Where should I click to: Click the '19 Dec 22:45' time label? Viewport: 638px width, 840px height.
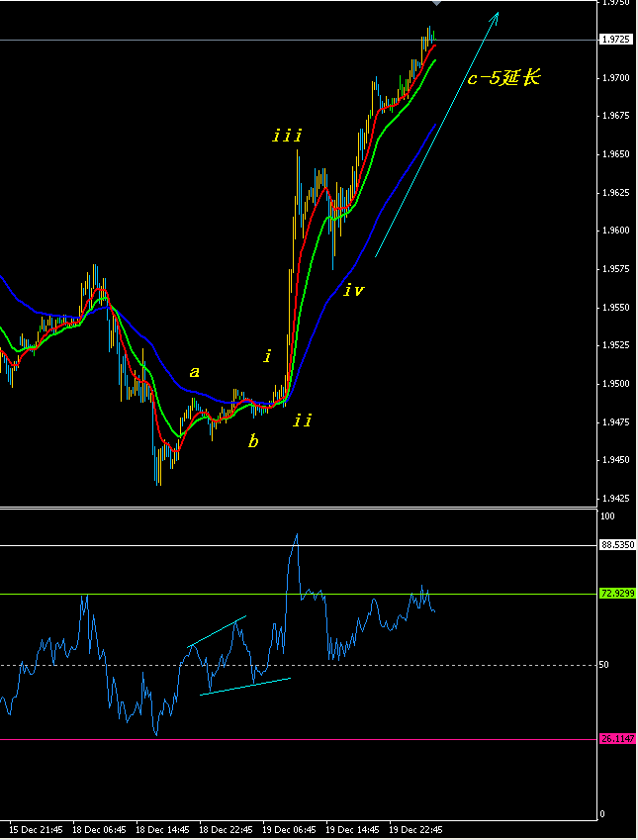[x=416, y=830]
